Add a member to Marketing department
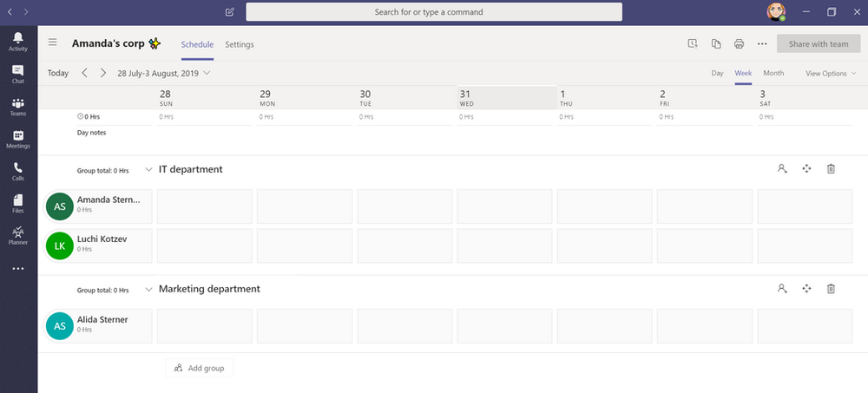Screen dimensions: 868x393 click(x=782, y=288)
